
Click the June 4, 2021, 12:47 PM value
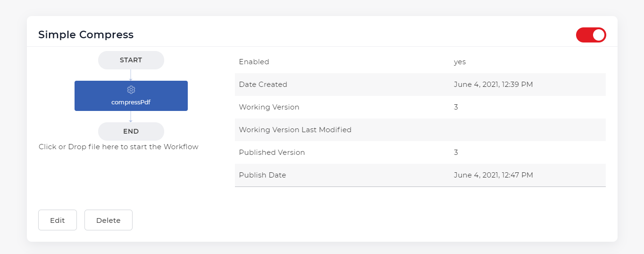pos(493,175)
